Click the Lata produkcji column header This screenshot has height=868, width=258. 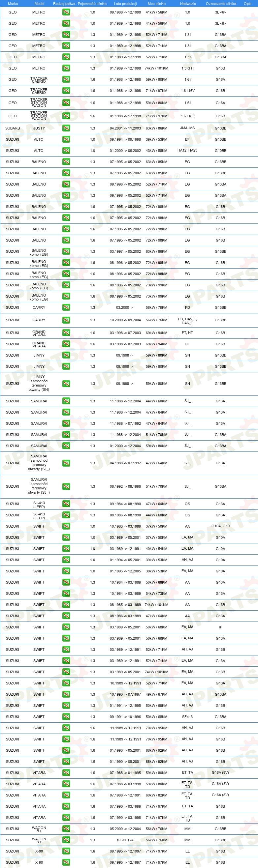pyautogui.click(x=125, y=4)
